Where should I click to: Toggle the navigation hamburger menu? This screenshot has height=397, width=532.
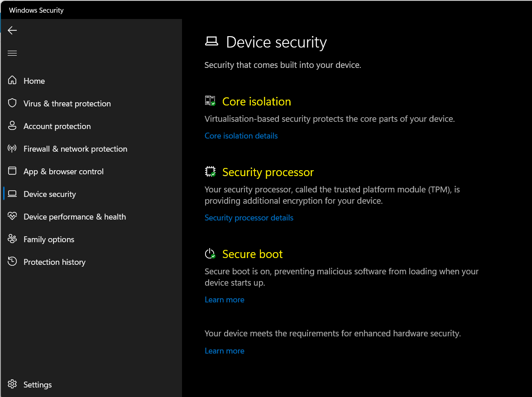pyautogui.click(x=12, y=53)
